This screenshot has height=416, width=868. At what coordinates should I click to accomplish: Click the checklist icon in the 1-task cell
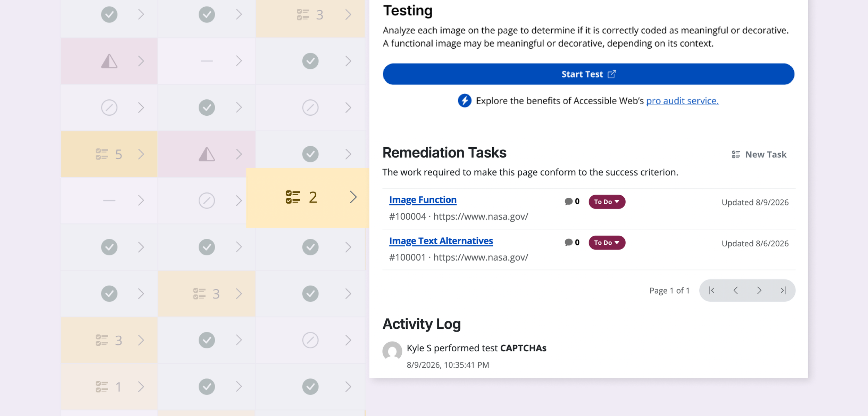tap(102, 386)
